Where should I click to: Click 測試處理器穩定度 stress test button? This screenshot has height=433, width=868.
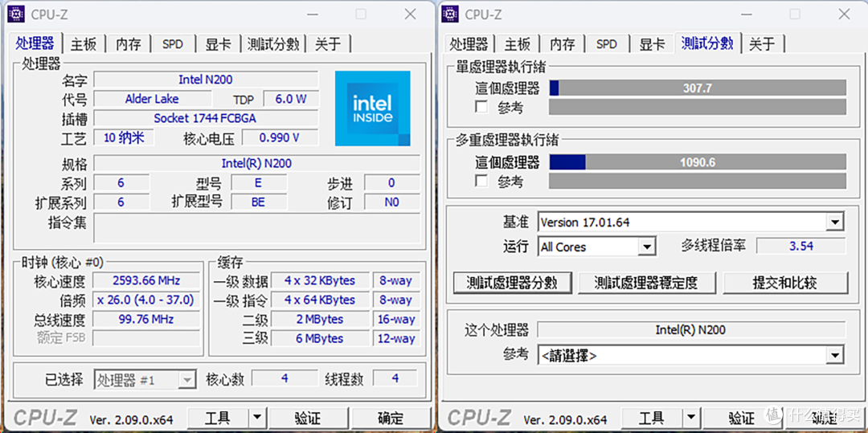646,283
